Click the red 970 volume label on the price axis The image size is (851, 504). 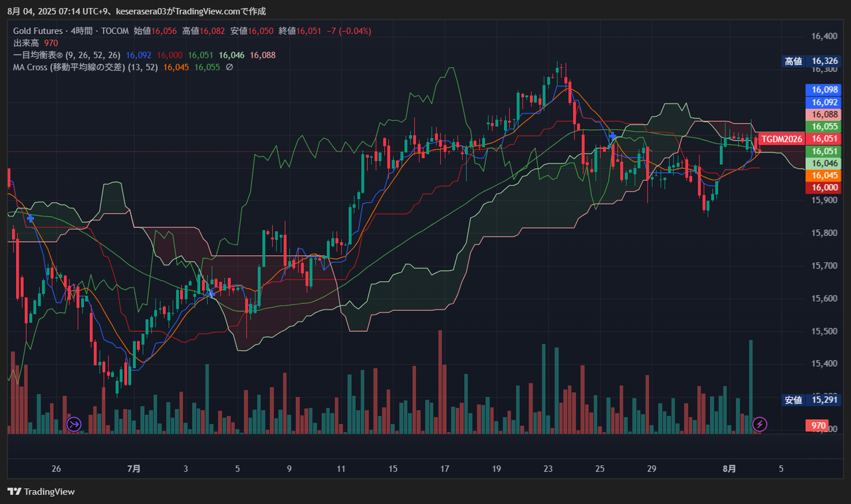[818, 426]
